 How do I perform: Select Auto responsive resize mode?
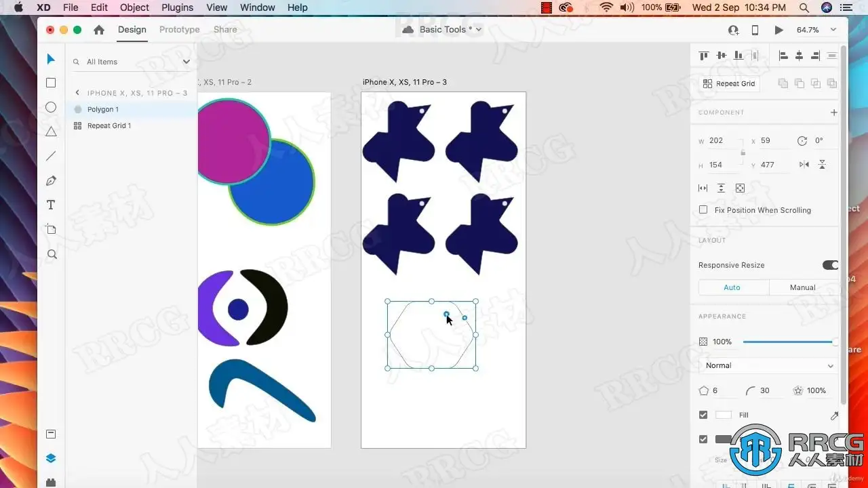pyautogui.click(x=732, y=287)
